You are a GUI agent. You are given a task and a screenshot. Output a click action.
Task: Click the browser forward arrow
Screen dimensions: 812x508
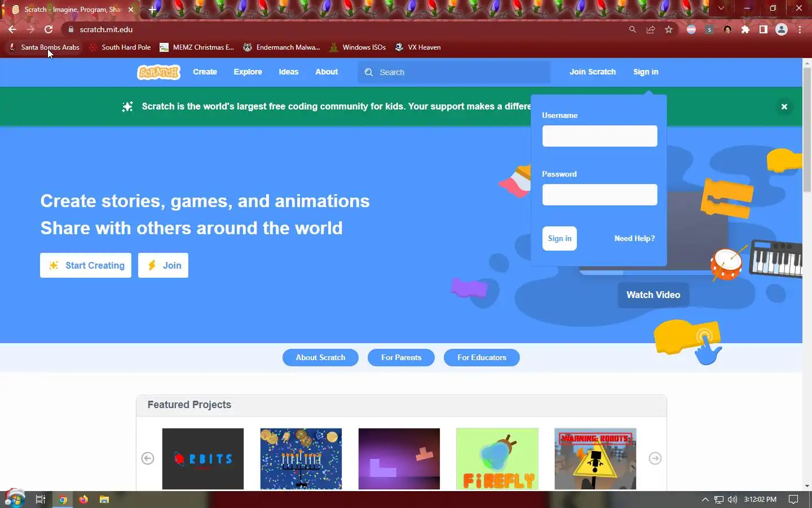tap(30, 29)
